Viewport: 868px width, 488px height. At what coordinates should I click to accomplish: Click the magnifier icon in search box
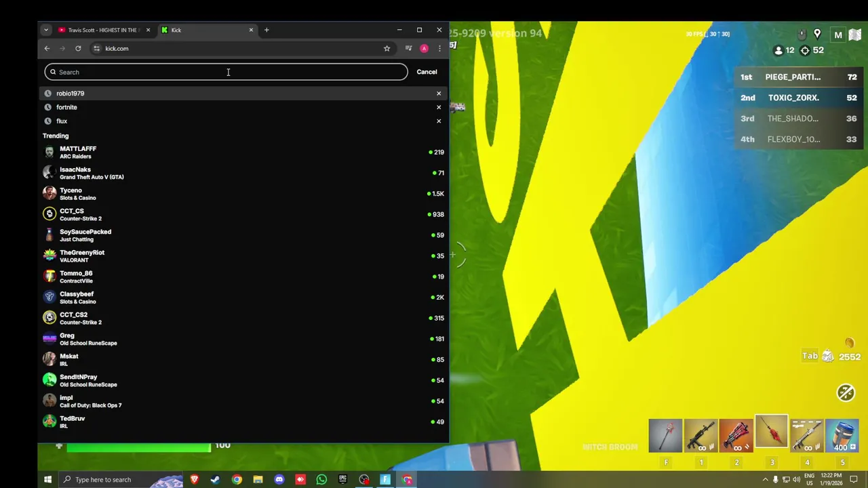click(53, 72)
